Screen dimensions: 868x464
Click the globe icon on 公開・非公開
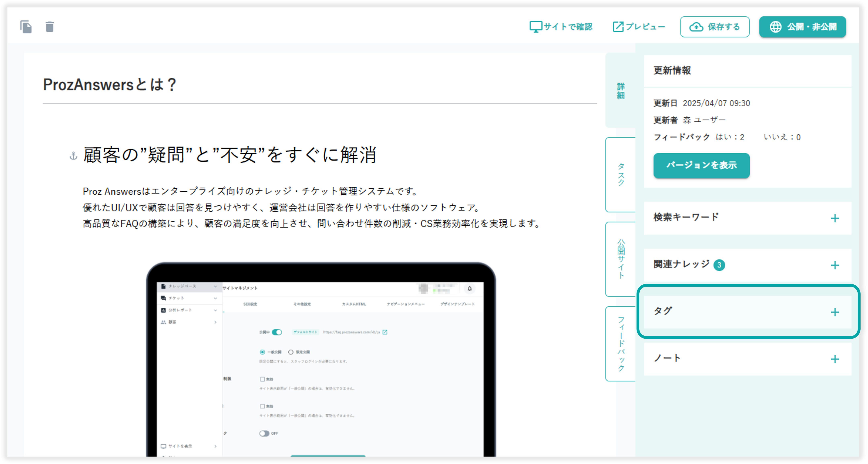click(x=776, y=27)
